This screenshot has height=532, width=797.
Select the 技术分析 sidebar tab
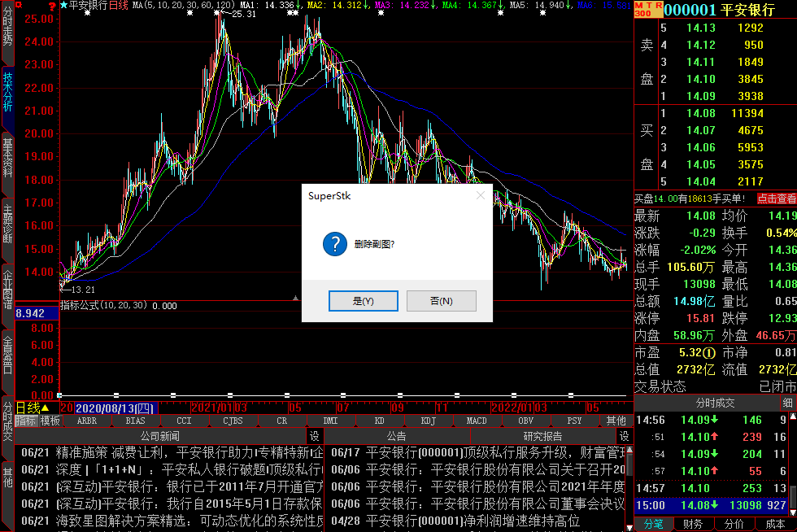click(x=7, y=97)
